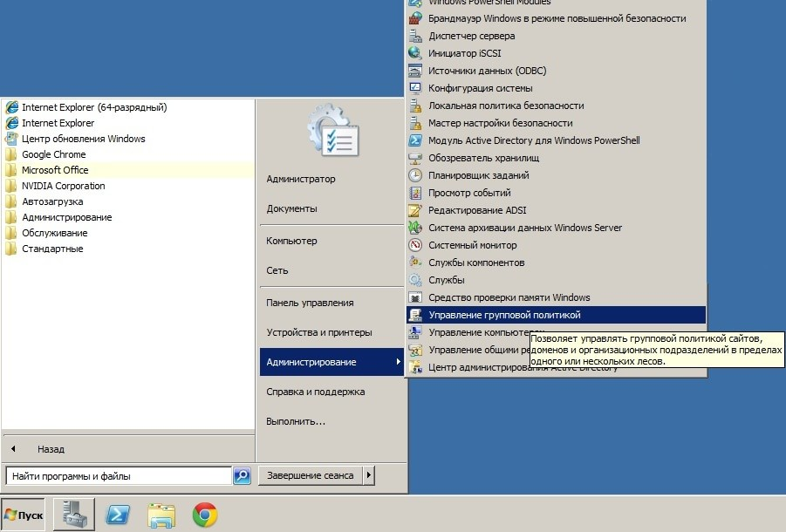Click the Найти программы и файлы search field

click(x=119, y=476)
